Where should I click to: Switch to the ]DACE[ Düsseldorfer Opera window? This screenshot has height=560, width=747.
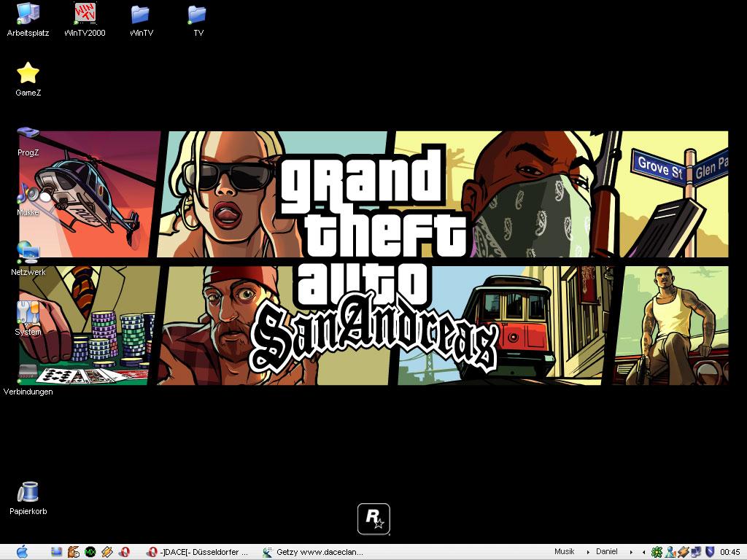coord(198,552)
